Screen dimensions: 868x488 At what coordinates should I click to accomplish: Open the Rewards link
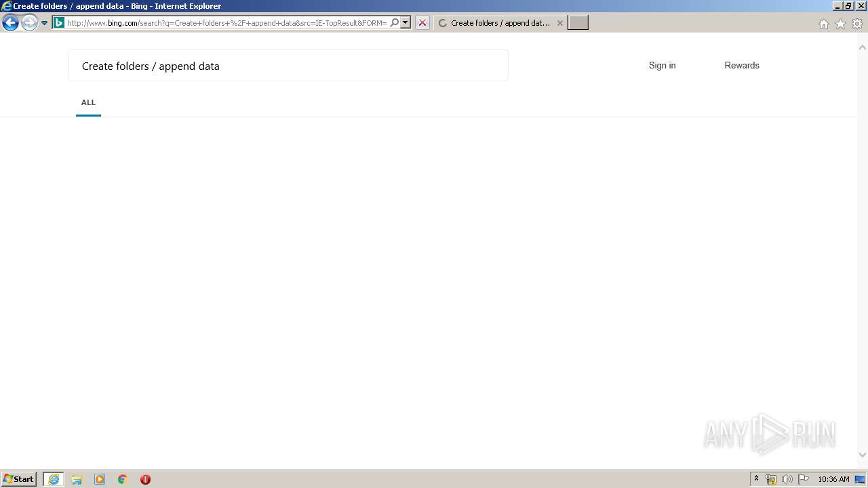click(742, 66)
